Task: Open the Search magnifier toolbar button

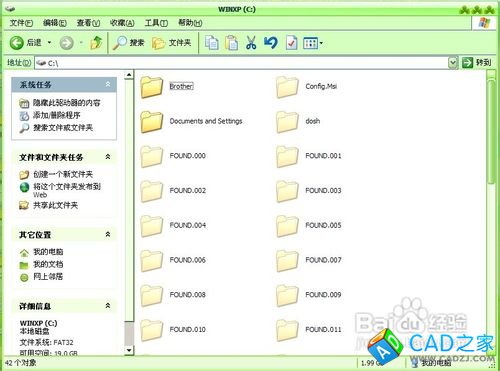Action: point(128,43)
